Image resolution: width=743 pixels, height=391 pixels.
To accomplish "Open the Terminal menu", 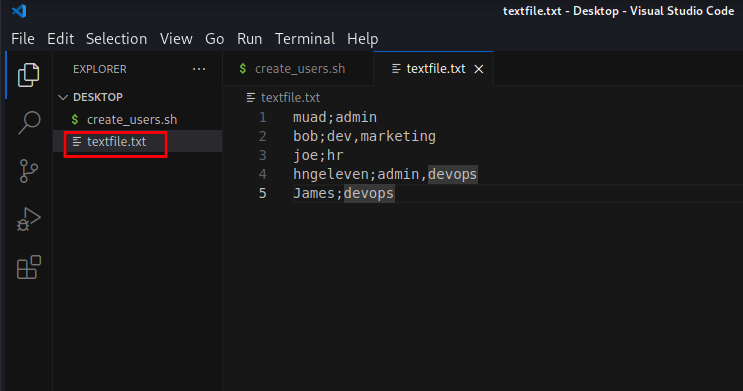I will pos(305,39).
